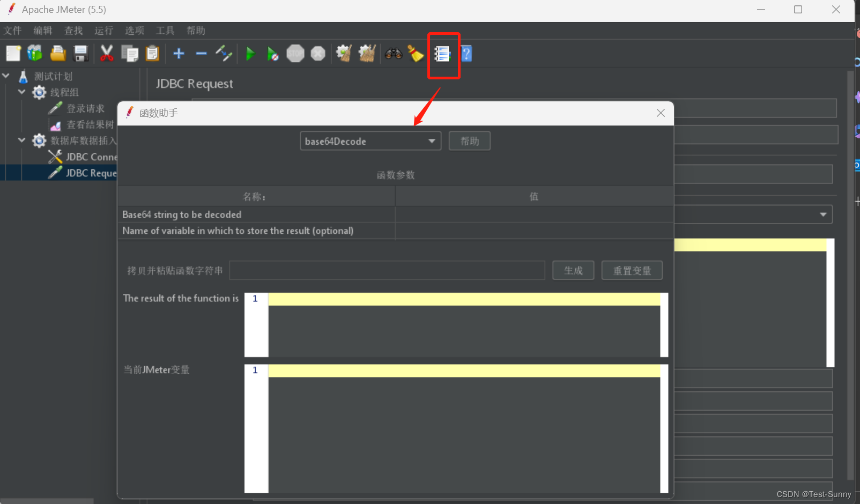Clear all results with double broom icon
860x504 pixels.
pos(367,54)
